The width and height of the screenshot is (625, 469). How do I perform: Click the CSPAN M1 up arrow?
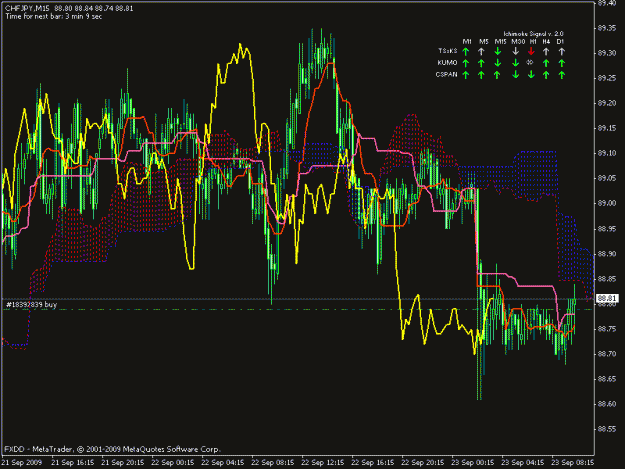(x=466, y=75)
